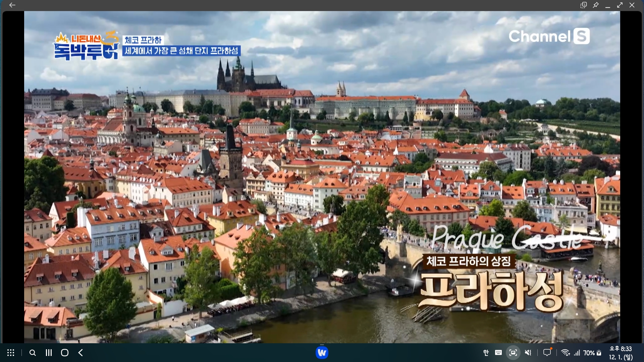Close the video player window
Viewport: 644px width, 362px height.
(x=632, y=5)
